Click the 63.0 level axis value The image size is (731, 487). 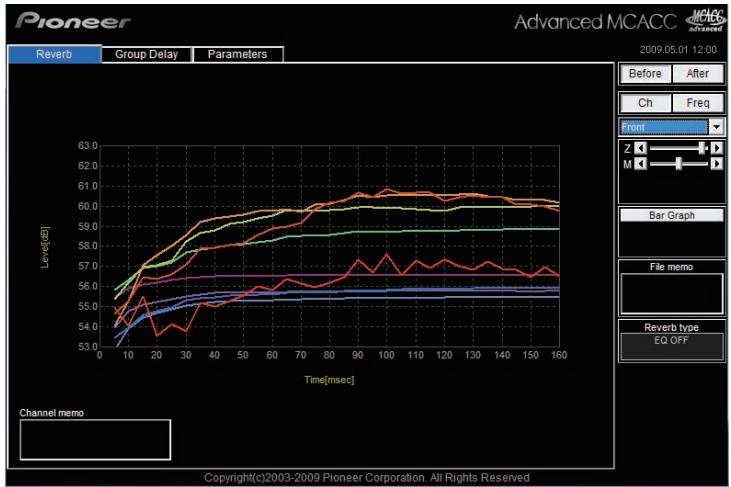[88, 146]
